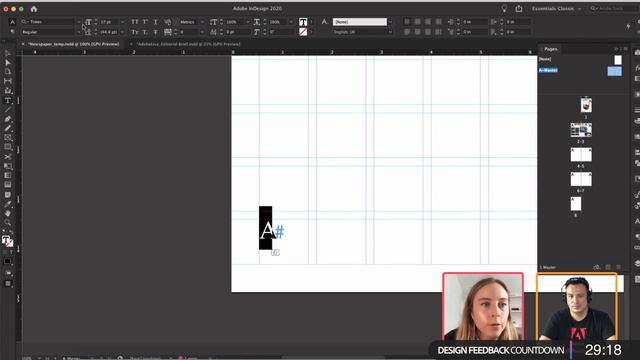Select the Scissors tool
This screenshot has height=360, width=640.
pos(8,156)
